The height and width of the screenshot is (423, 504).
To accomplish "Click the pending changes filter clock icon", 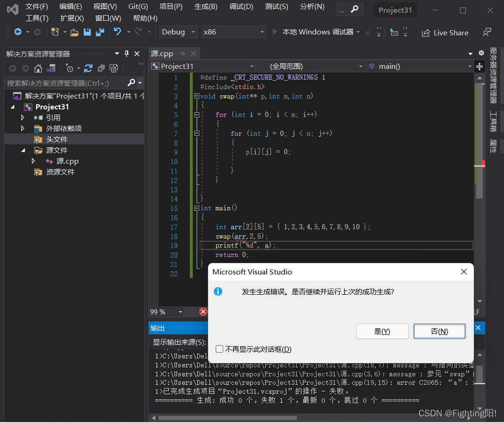I will 69,68.
